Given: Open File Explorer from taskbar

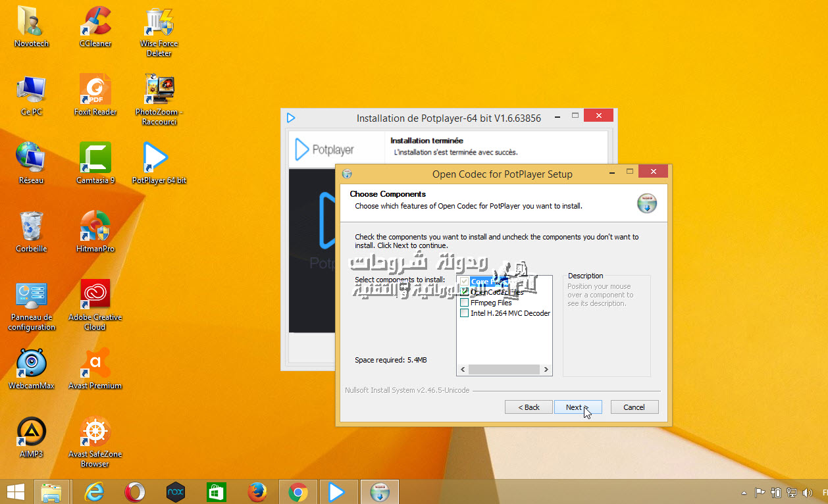Looking at the screenshot, I should click(x=51, y=491).
